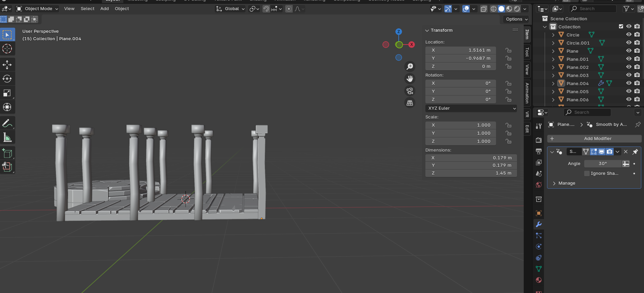
Task: Disable Plane.004 in renders camera icon
Action: (x=637, y=83)
